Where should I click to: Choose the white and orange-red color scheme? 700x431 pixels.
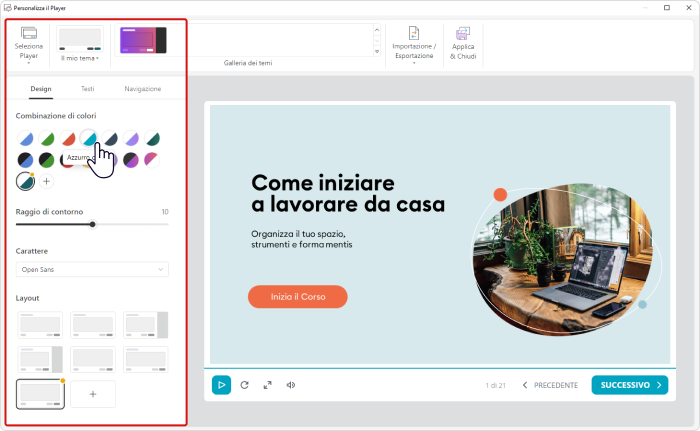coord(68,138)
